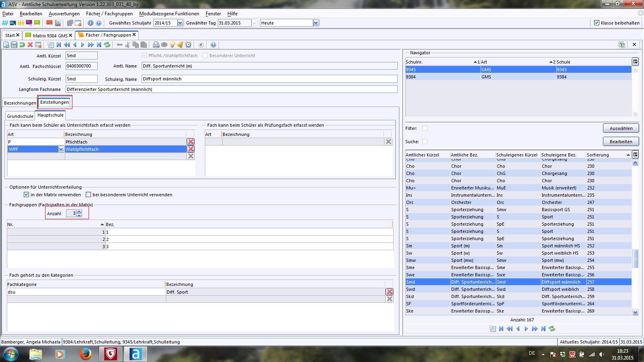Click the scissors cut icon
The image size is (644, 362).
pyautogui.click(x=128, y=45)
